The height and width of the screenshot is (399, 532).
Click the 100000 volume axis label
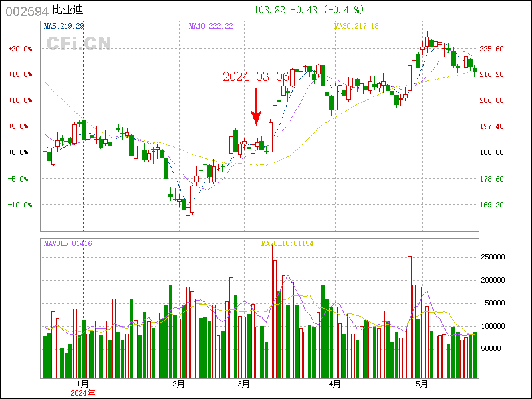(493, 326)
